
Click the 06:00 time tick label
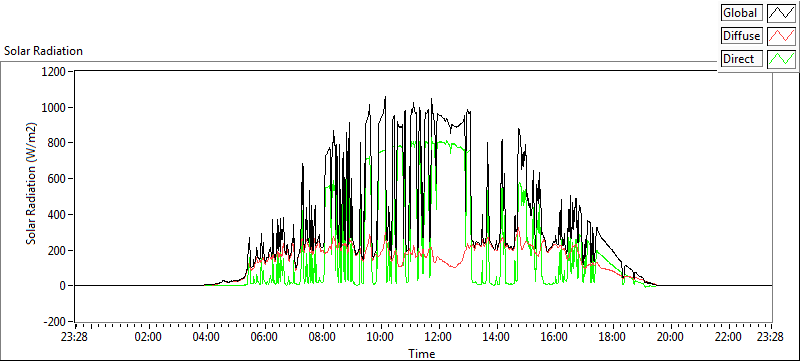(265, 337)
